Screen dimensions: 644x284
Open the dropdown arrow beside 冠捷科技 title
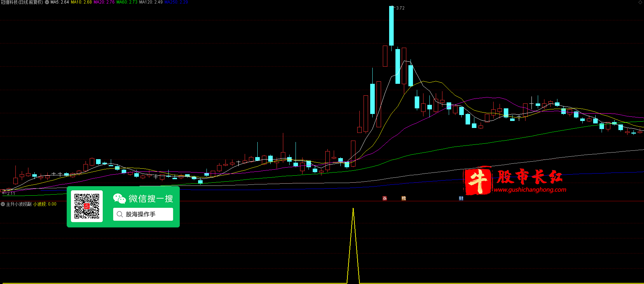pyautogui.click(x=47, y=2)
